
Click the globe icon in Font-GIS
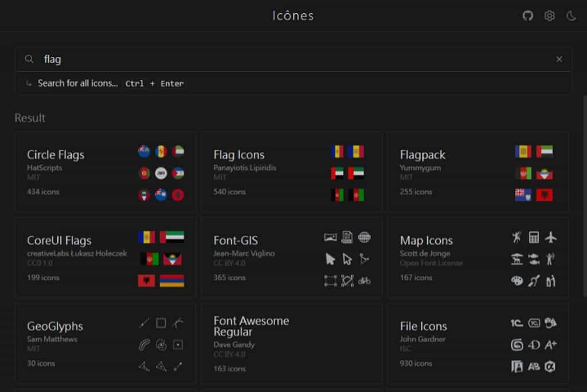click(x=364, y=237)
